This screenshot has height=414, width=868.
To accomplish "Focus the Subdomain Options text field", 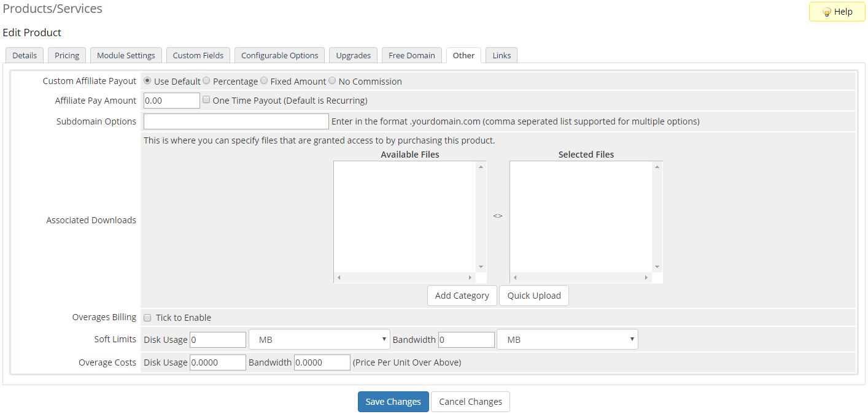I will click(x=236, y=121).
